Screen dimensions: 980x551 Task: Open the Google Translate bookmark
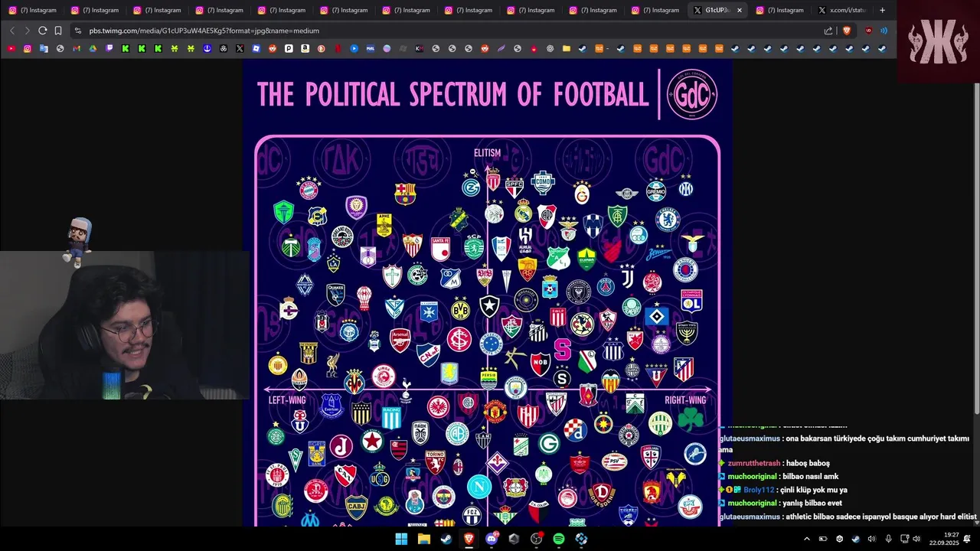coord(44,48)
